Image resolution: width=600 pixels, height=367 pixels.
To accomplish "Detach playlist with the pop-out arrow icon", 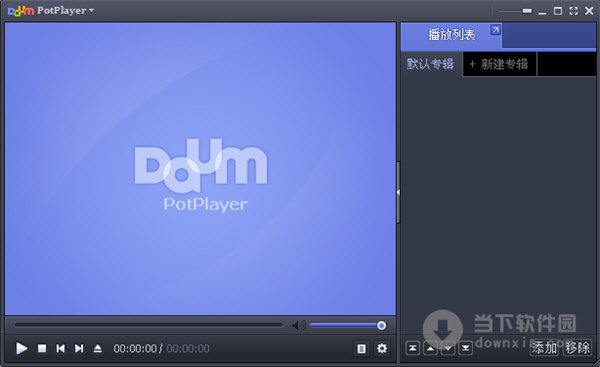I will pos(496,29).
